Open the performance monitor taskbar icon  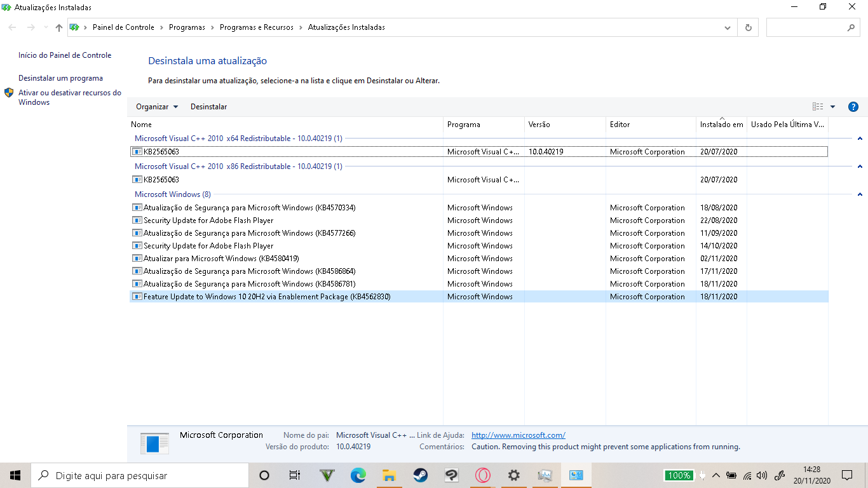[x=545, y=475]
